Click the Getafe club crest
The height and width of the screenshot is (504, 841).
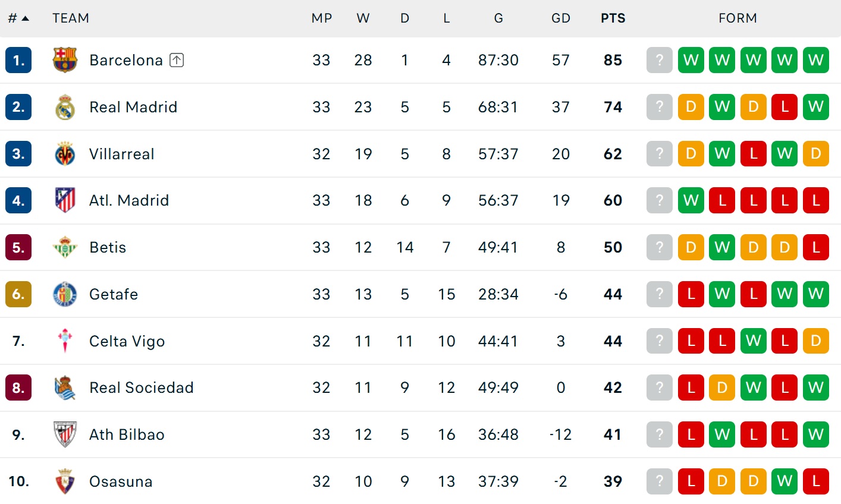click(x=65, y=294)
